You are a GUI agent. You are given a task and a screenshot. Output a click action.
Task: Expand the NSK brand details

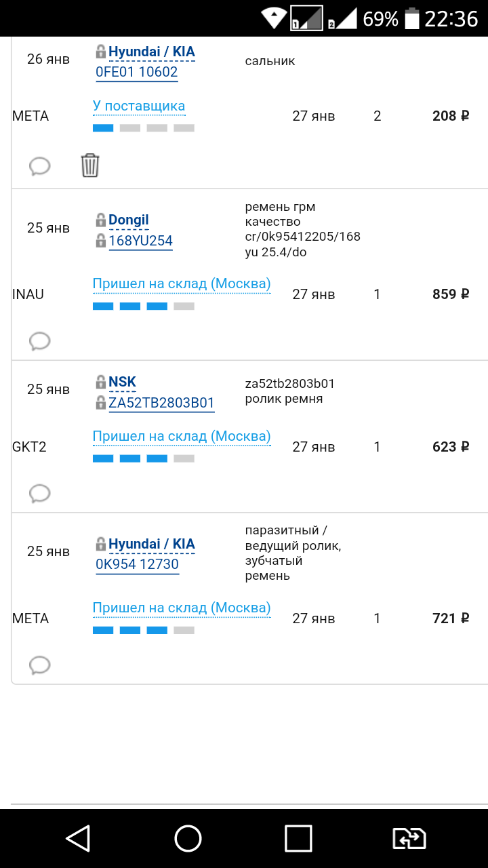pyautogui.click(x=123, y=382)
